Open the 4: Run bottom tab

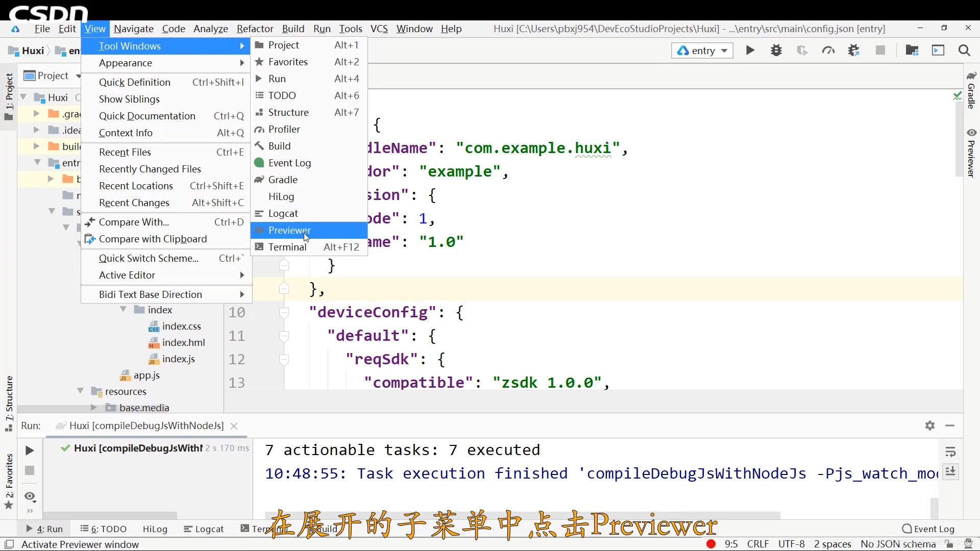coord(44,529)
